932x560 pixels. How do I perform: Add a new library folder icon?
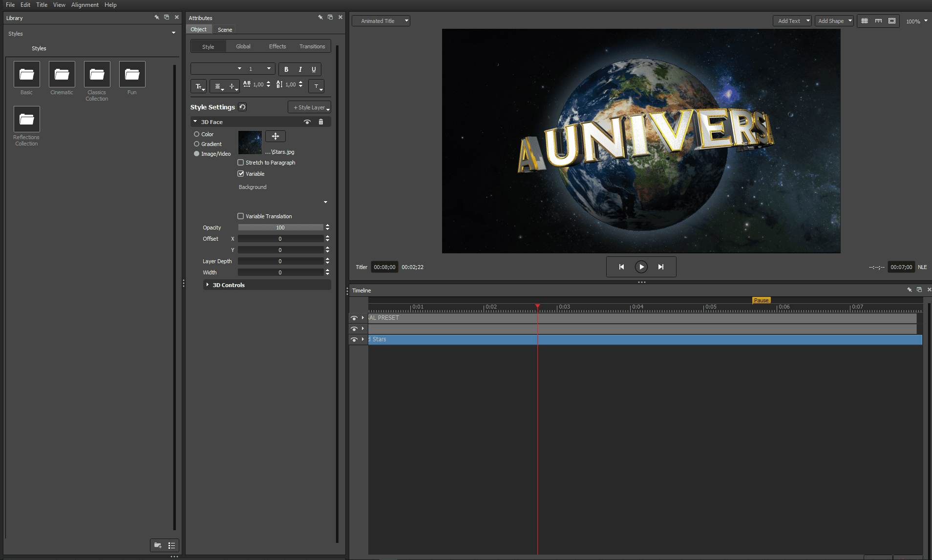pyautogui.click(x=158, y=545)
